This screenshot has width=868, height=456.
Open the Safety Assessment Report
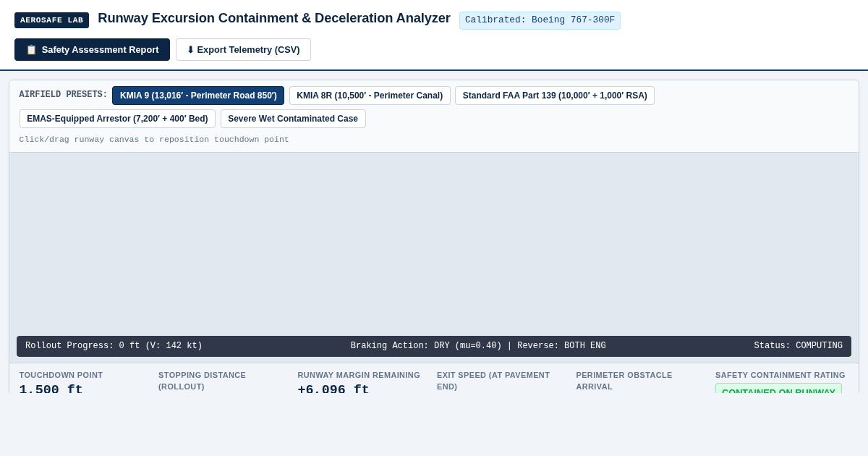92,50
